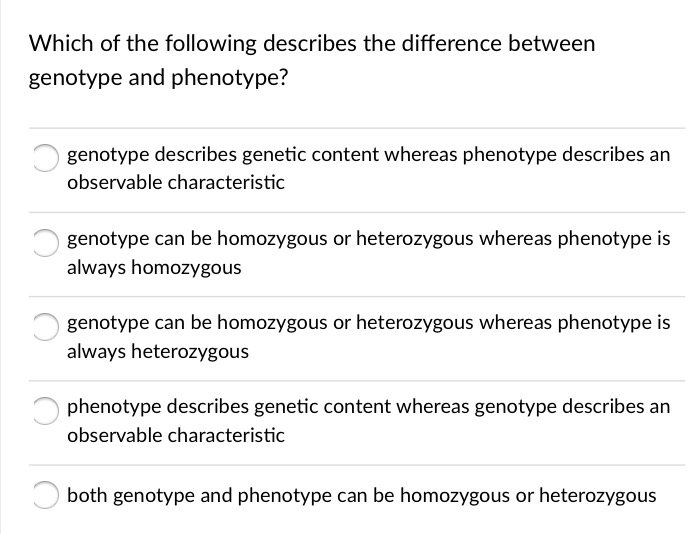
Task: Click the second answer's line ending 'whereas phenotype is'
Action: pyautogui.click(x=368, y=240)
